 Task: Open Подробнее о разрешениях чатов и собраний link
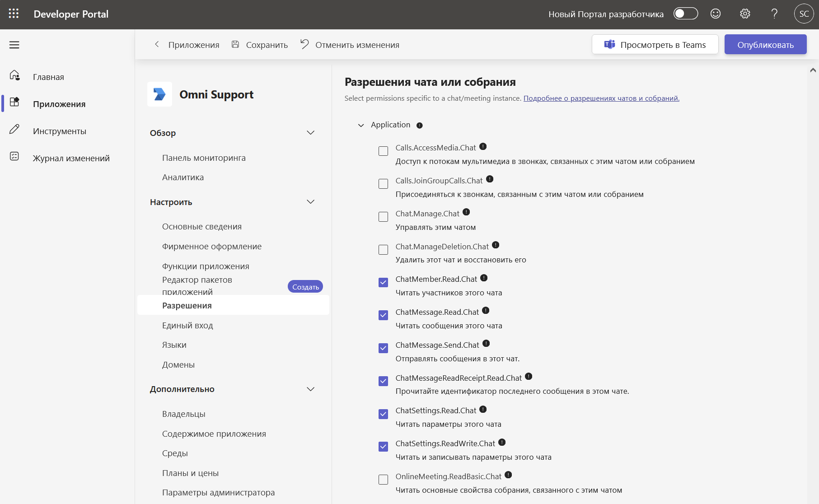click(601, 98)
